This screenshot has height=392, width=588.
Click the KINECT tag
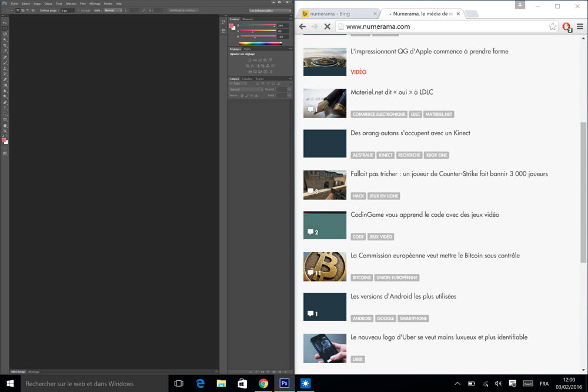coord(386,155)
